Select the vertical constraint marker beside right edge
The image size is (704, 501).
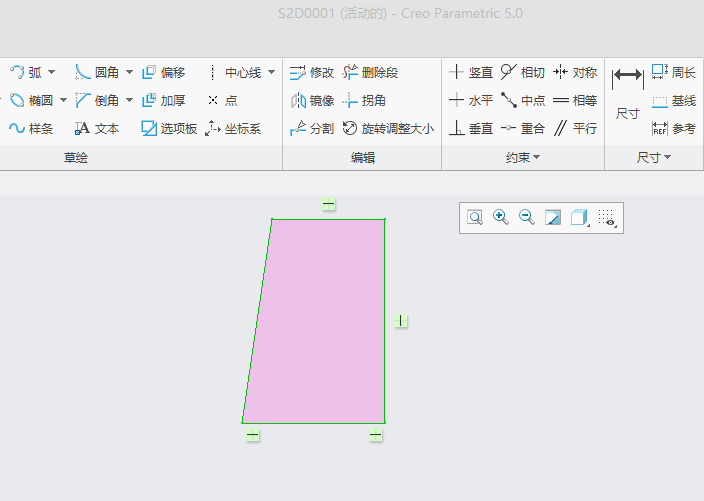click(401, 321)
